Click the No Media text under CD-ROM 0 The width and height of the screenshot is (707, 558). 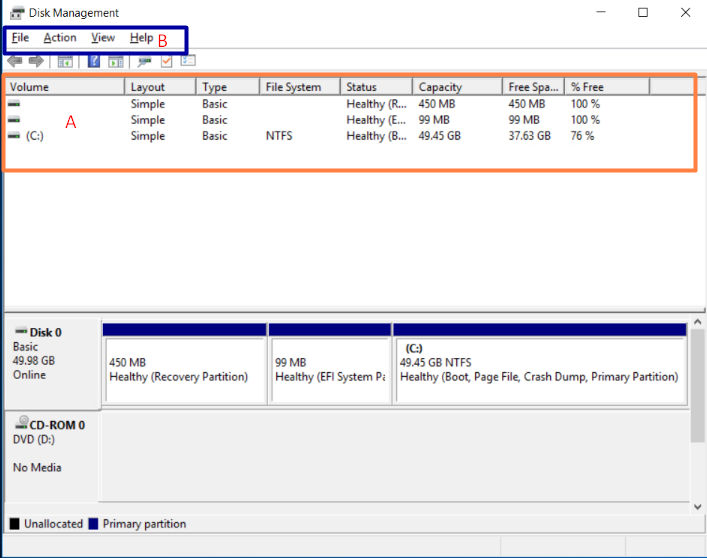[37, 467]
